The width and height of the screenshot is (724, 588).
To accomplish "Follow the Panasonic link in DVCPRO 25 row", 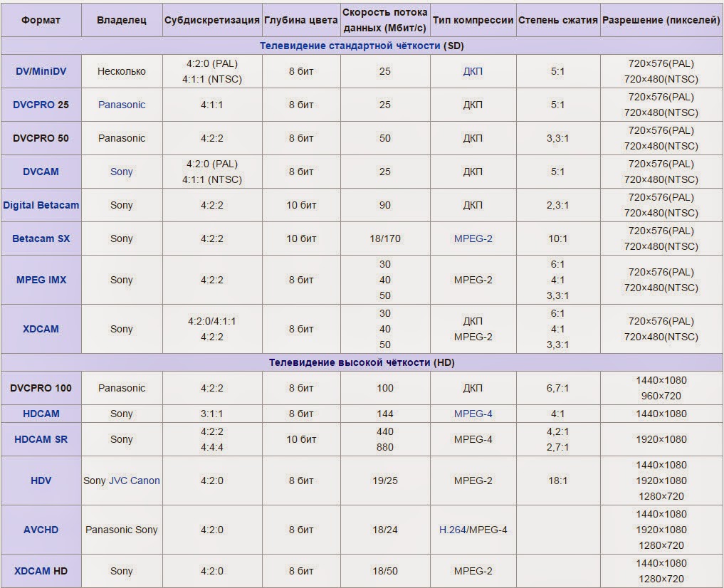I will pos(122,105).
